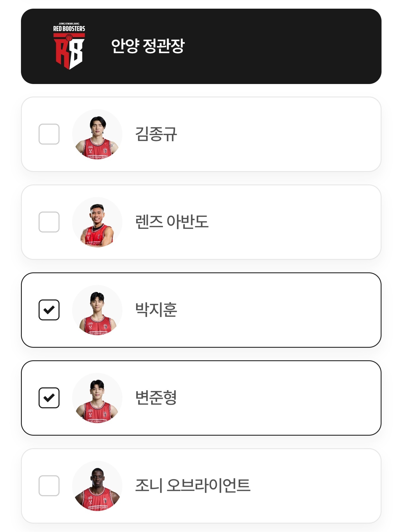Check the 김종규 checkbox

(49, 134)
